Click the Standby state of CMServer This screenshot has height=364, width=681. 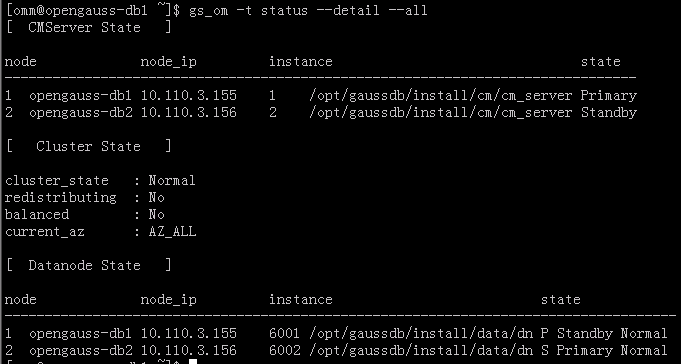(x=608, y=113)
